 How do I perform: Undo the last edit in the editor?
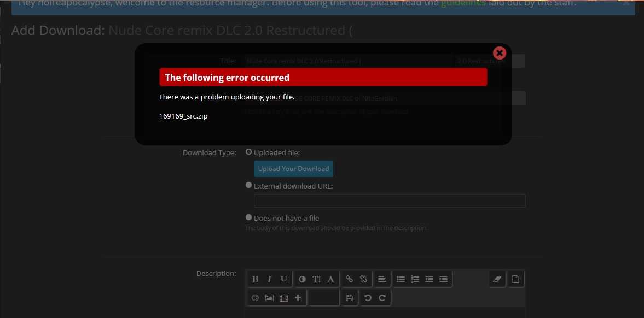pyautogui.click(x=368, y=298)
